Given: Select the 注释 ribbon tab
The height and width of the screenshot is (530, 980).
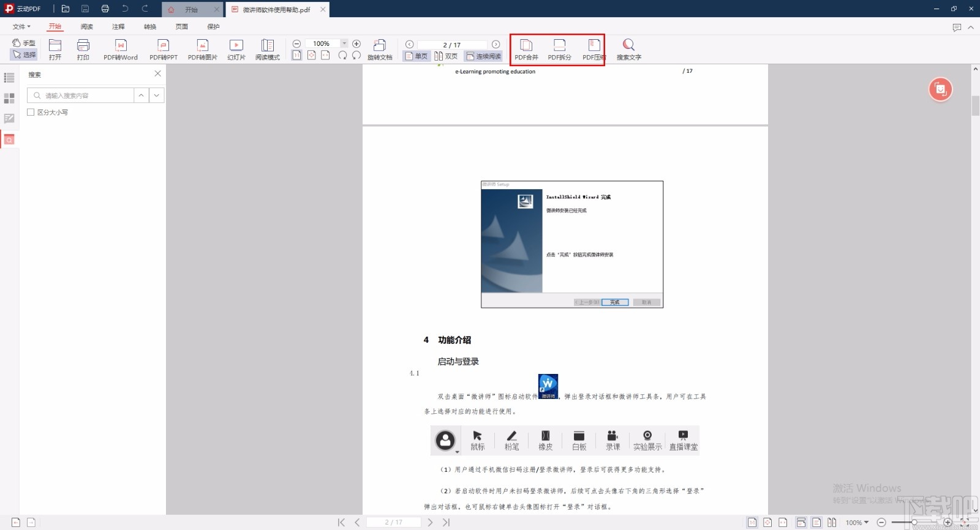Looking at the screenshot, I should [x=118, y=27].
